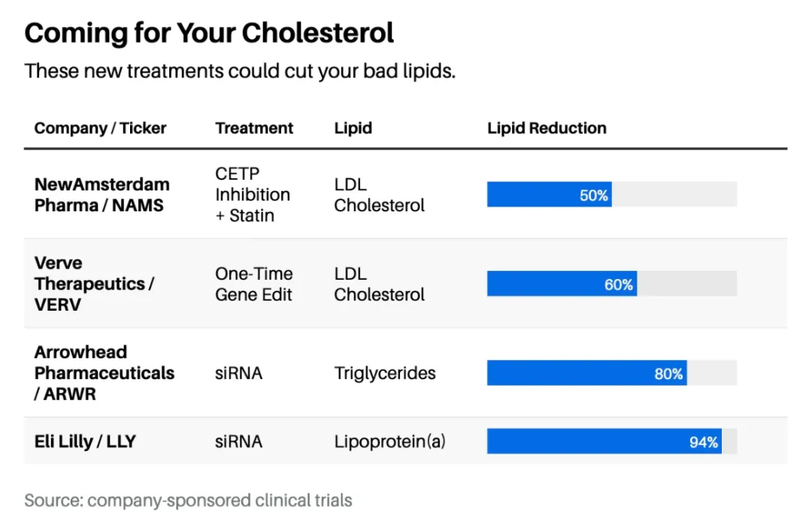Screen dimensions: 812x531
Task: Select the One-Time Gene Edit treatment
Action: tap(253, 284)
